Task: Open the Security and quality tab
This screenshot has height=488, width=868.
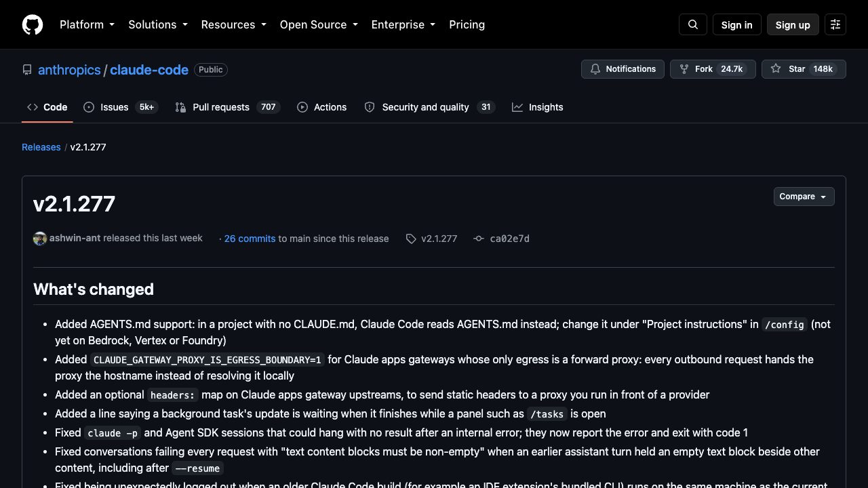Action: point(429,107)
